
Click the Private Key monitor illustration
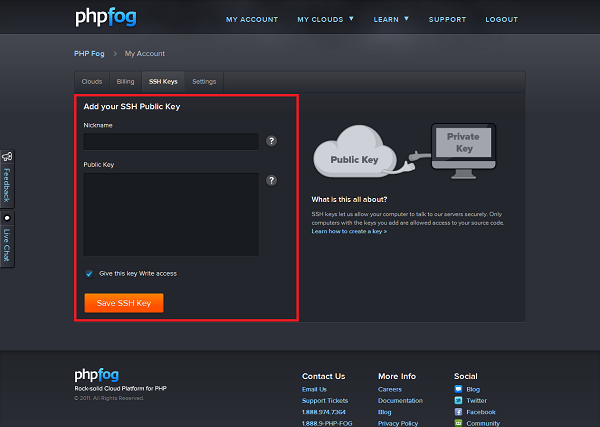click(x=463, y=151)
